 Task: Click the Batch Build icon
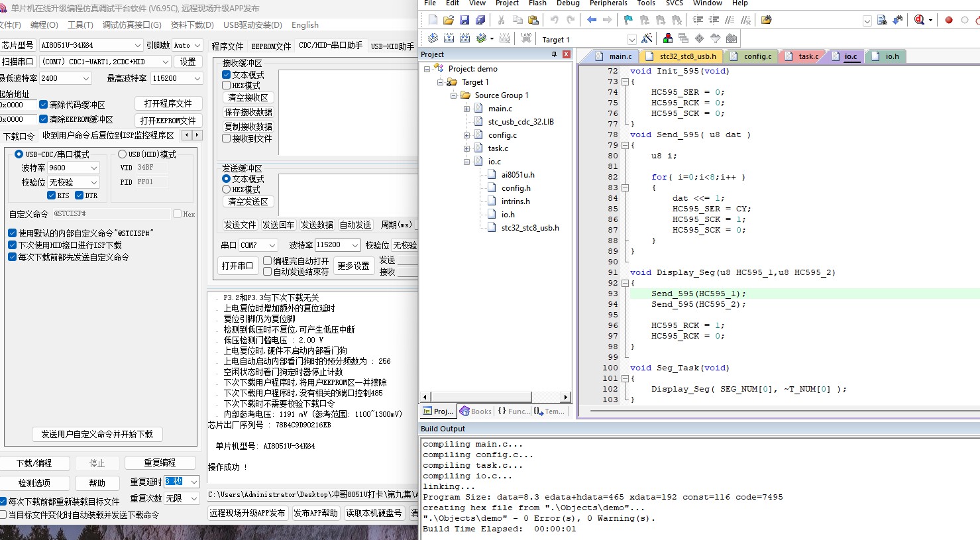click(x=482, y=38)
